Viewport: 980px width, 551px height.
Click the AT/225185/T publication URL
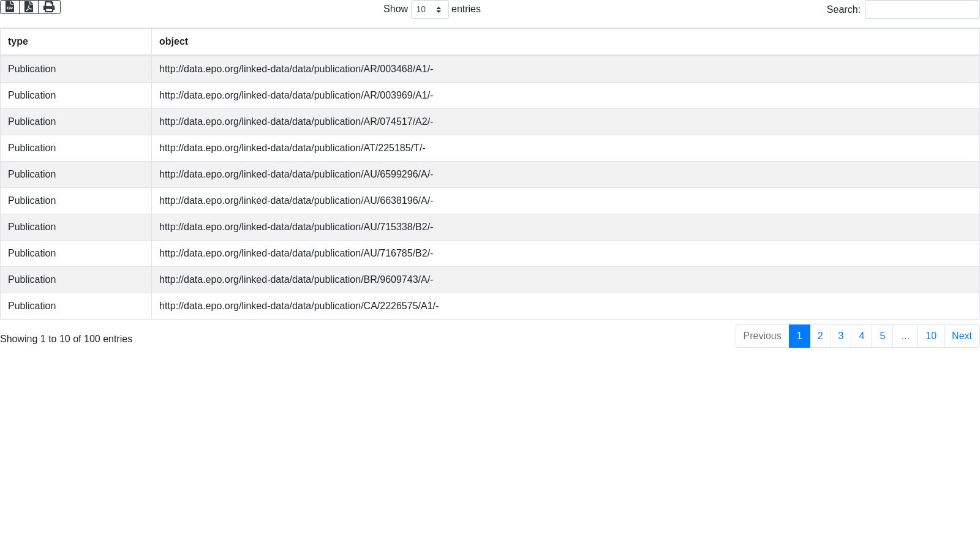pyautogui.click(x=292, y=148)
